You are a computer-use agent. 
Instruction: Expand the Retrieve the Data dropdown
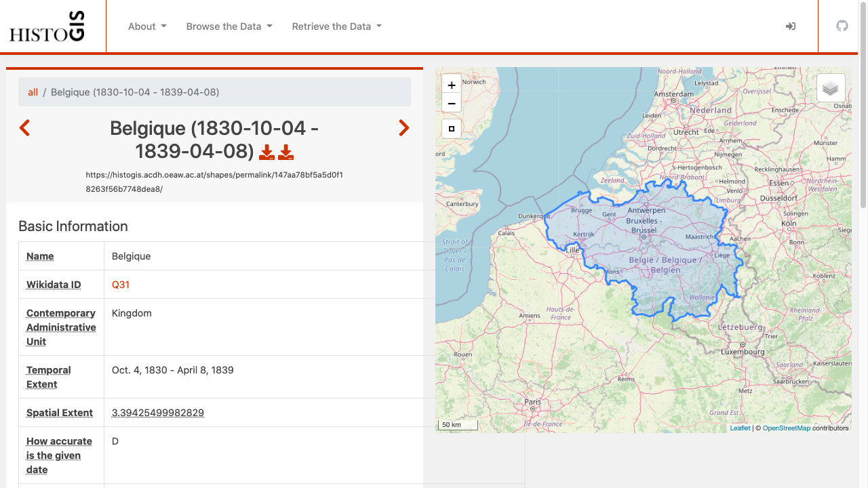[x=336, y=26]
